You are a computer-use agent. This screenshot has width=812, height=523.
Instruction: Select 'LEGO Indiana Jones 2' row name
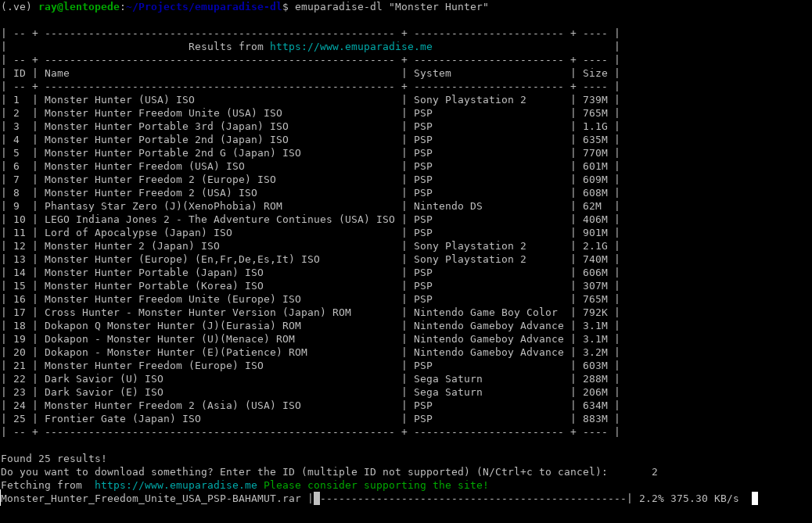click(x=220, y=220)
